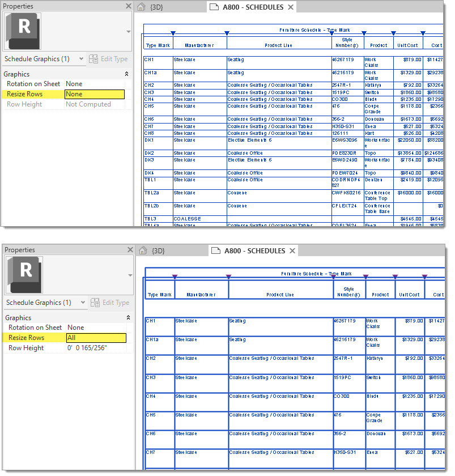The width and height of the screenshot is (455, 476).
Task: Click the purple triangle grip after Type Mark, bottom schedule
Action: 175,277
